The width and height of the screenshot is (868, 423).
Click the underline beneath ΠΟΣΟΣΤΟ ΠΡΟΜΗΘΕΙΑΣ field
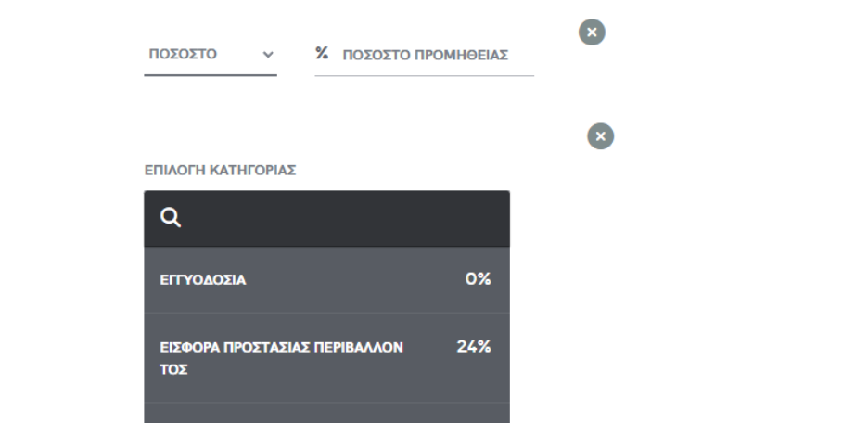pyautogui.click(x=425, y=75)
